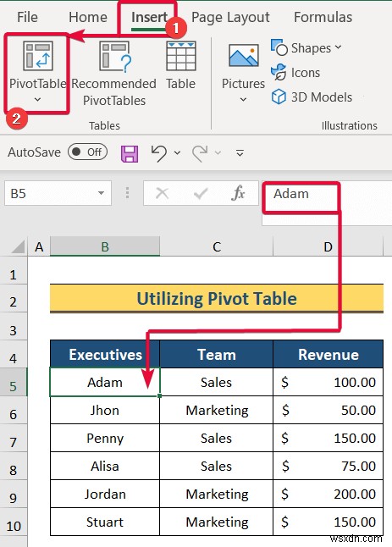Select the Team header cell
The width and height of the screenshot is (392, 547).
point(217,354)
